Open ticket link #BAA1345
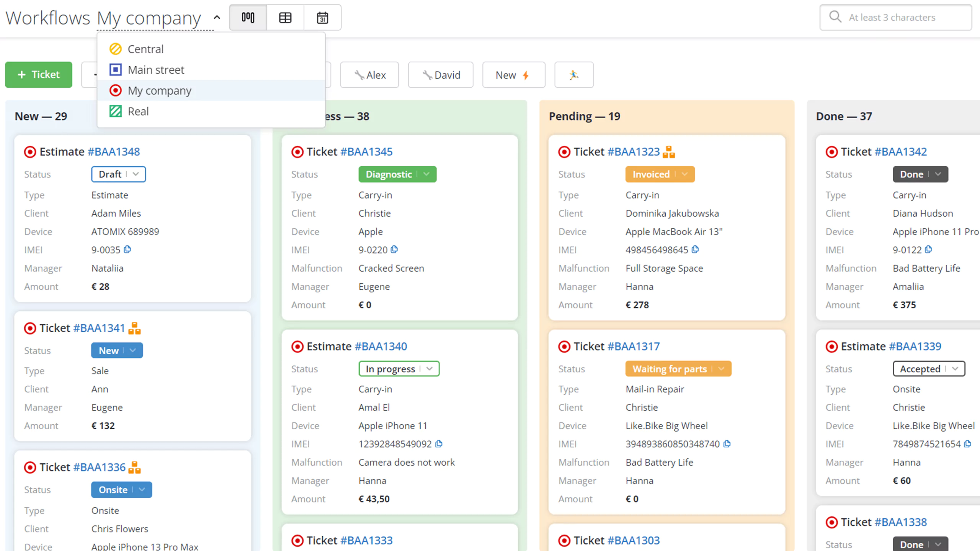Screen dimensions: 980x551 pyautogui.click(x=366, y=152)
